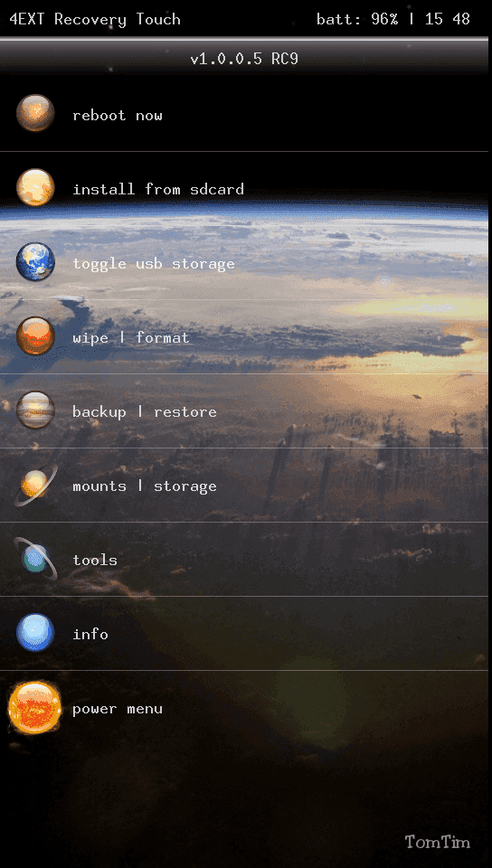Open 'backup | restore' menu entry
The image size is (492, 868).
tap(246, 411)
